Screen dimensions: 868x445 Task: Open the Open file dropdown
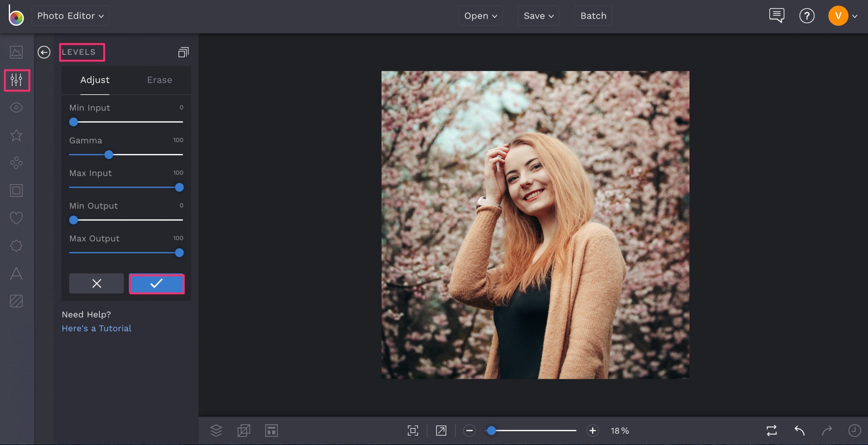tap(480, 16)
